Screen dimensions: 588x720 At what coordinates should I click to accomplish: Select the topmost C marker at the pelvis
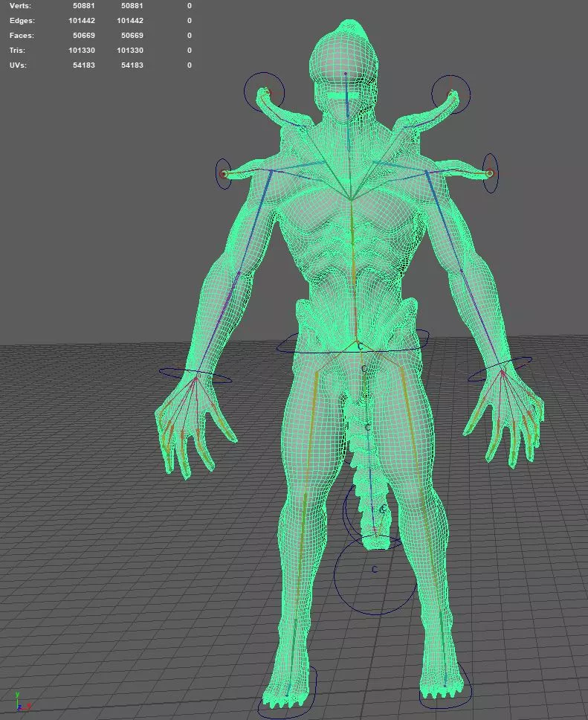click(360, 347)
